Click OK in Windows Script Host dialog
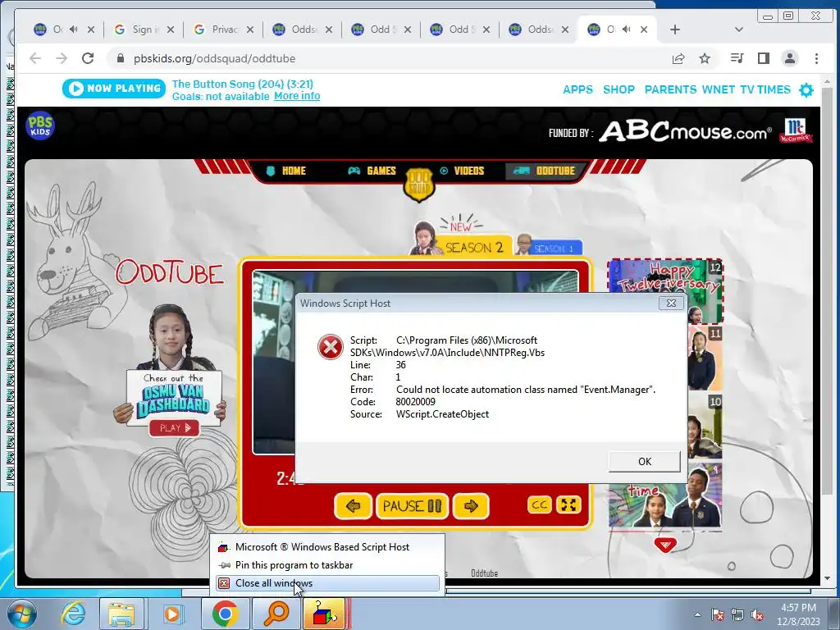This screenshot has width=840, height=630. tap(645, 461)
